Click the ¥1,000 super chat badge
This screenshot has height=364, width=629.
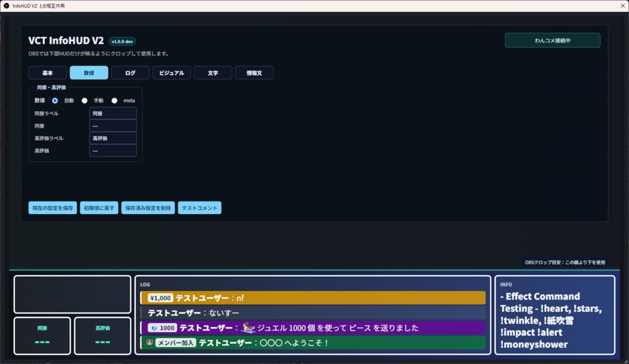tap(160, 298)
